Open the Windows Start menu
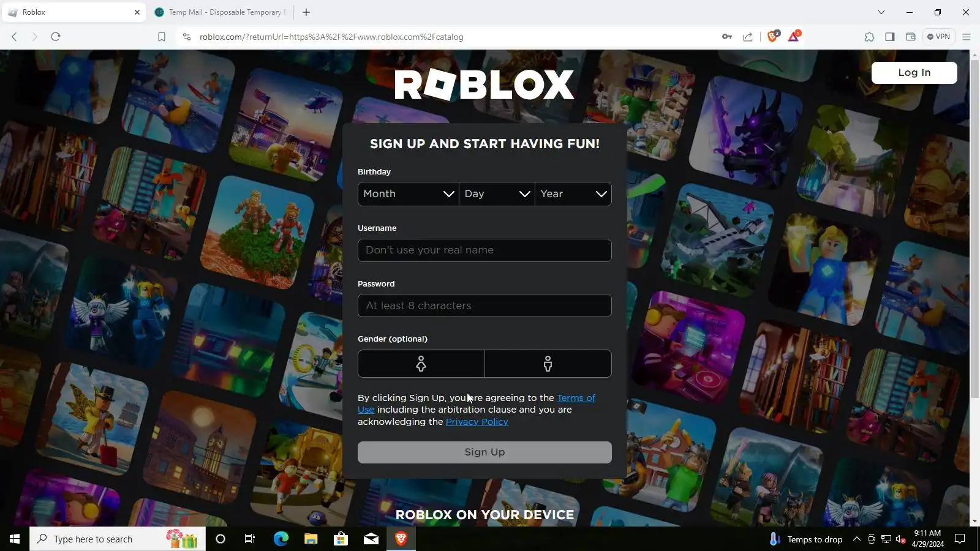980x551 pixels. [15, 539]
